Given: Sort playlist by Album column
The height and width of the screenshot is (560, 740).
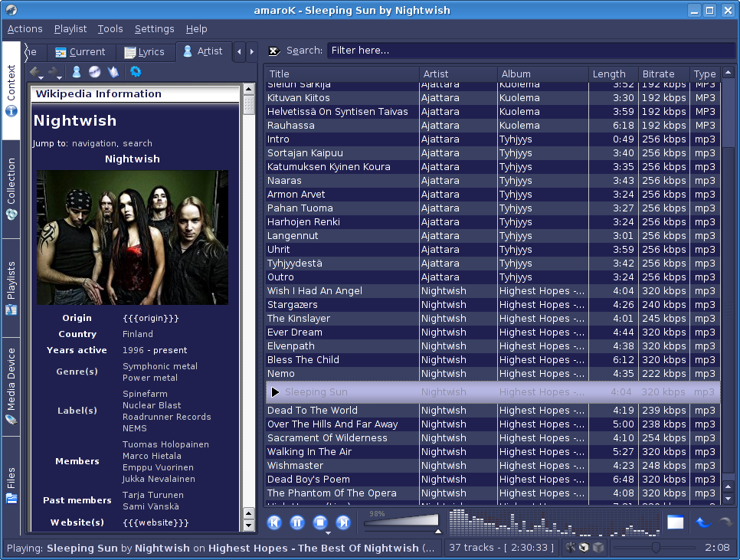Looking at the screenshot, I should pos(542,74).
